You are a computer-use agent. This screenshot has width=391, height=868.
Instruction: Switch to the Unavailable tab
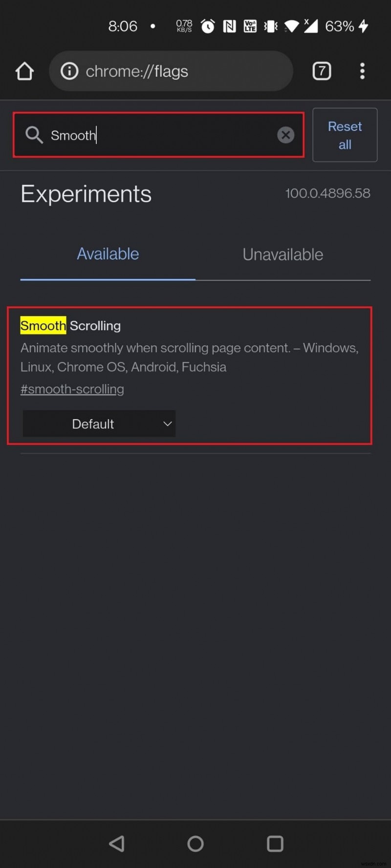click(x=282, y=254)
